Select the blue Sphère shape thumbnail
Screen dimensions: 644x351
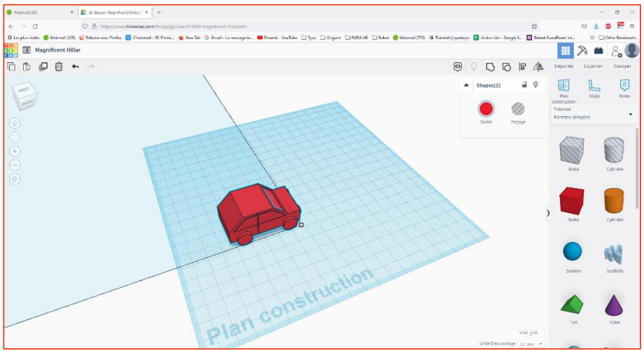(x=573, y=251)
